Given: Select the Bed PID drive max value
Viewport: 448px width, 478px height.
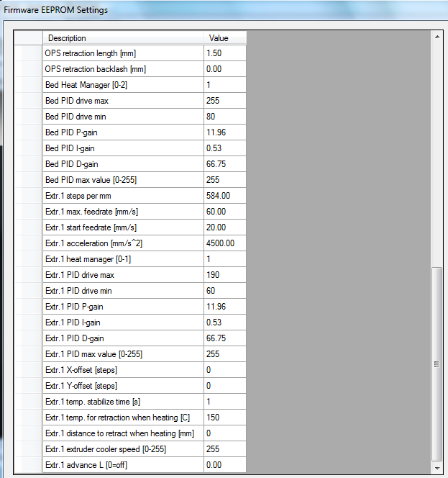Looking at the screenshot, I should click(225, 101).
